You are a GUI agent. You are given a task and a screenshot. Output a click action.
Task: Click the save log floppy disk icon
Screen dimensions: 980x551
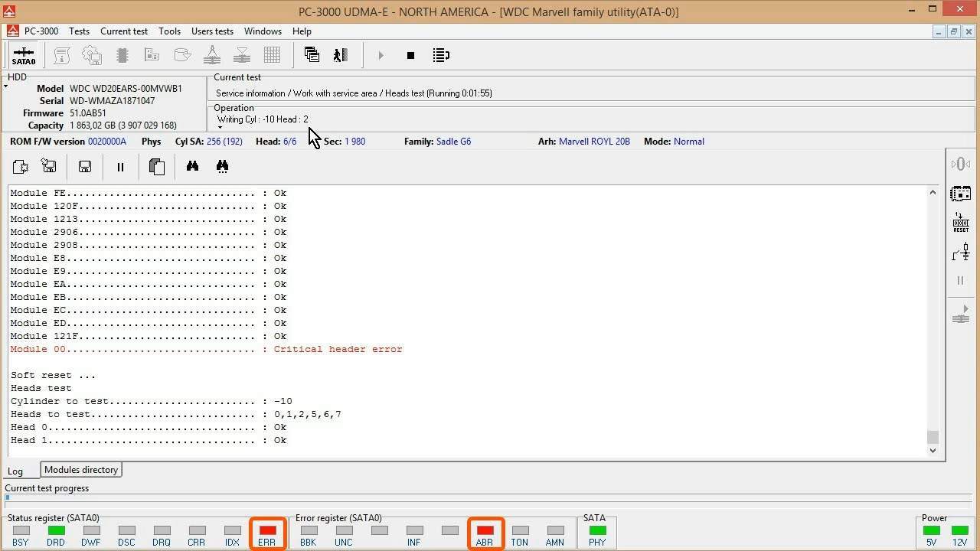pyautogui.click(x=85, y=167)
